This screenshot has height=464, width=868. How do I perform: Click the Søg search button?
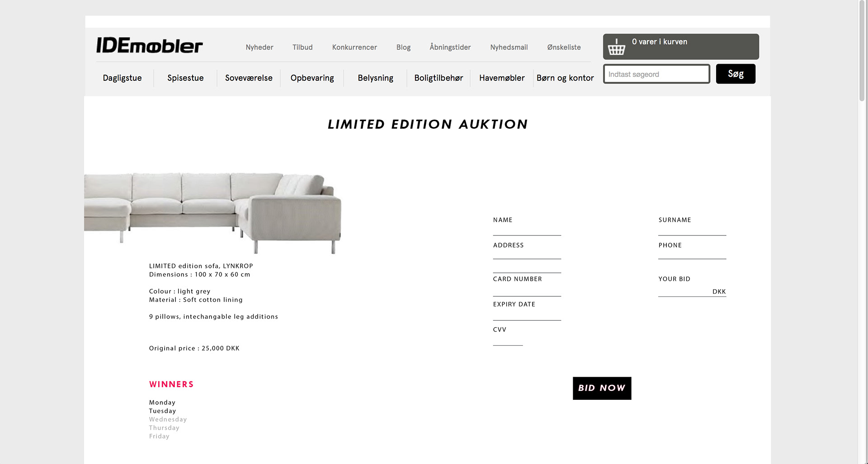[736, 74]
